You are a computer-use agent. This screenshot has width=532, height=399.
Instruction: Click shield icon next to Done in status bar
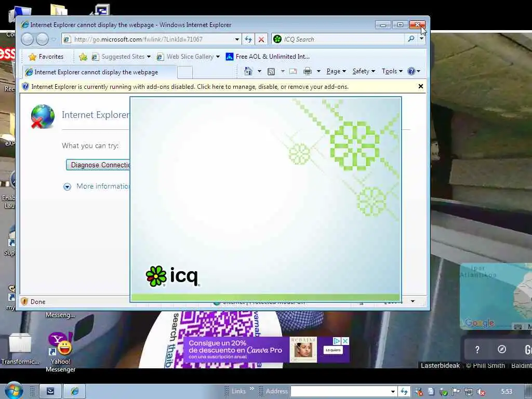pyautogui.click(x=24, y=301)
